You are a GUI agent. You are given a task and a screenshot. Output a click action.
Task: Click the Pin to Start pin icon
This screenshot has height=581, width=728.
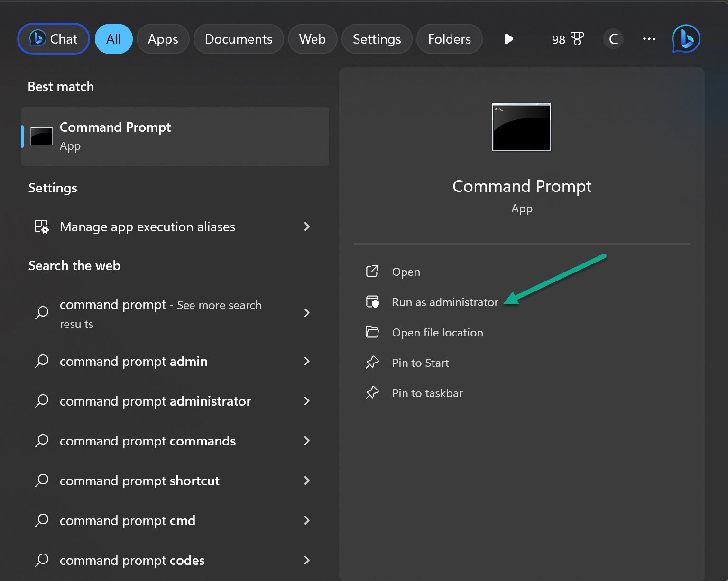[x=372, y=363]
